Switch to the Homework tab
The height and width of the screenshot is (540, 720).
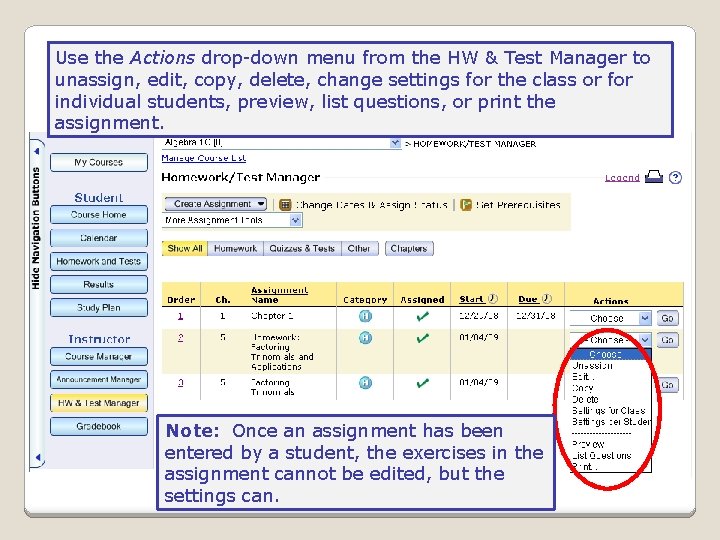pos(235,248)
